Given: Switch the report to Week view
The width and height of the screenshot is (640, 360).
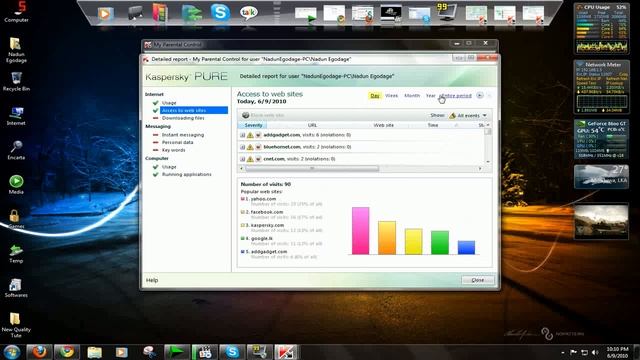Looking at the screenshot, I should [x=391, y=96].
